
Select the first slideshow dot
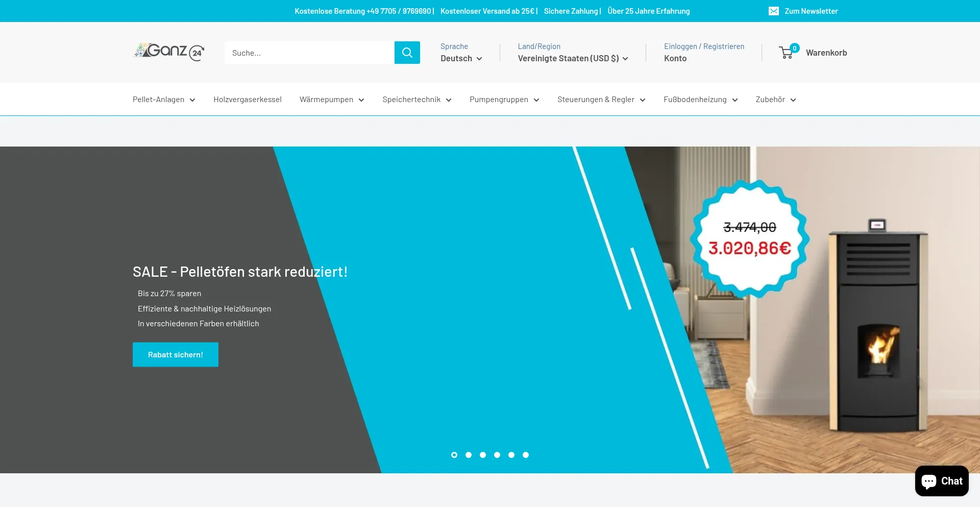tap(454, 455)
